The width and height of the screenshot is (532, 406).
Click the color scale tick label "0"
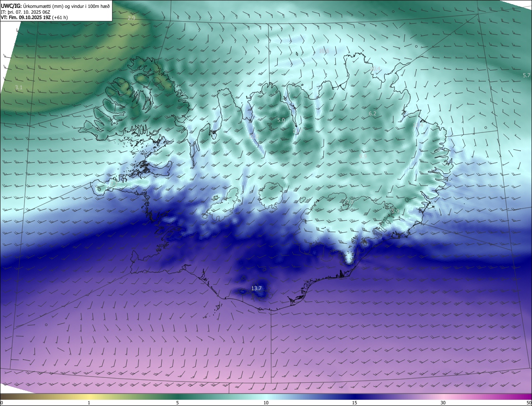coord(2,403)
